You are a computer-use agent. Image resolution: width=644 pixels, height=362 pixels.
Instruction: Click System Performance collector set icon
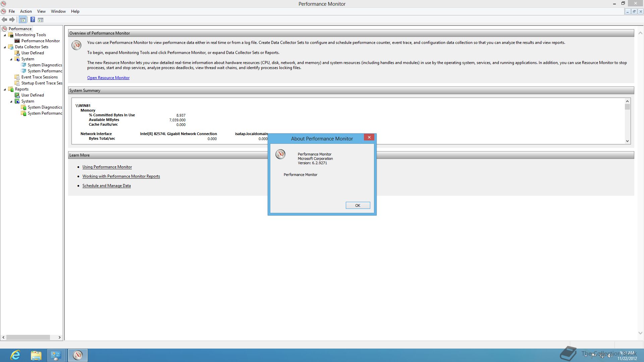click(x=23, y=71)
